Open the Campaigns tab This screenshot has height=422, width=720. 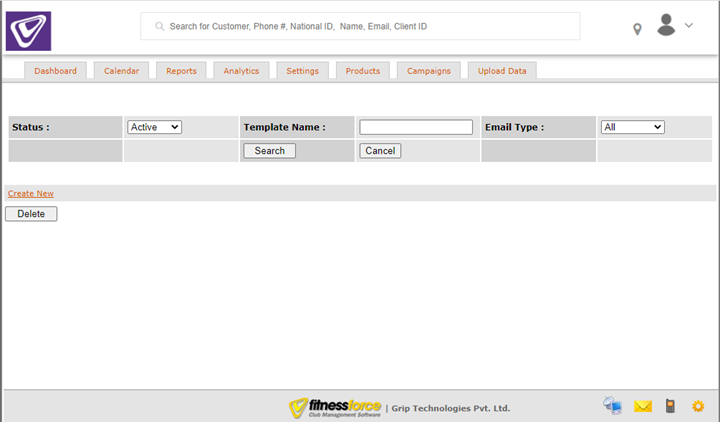428,71
